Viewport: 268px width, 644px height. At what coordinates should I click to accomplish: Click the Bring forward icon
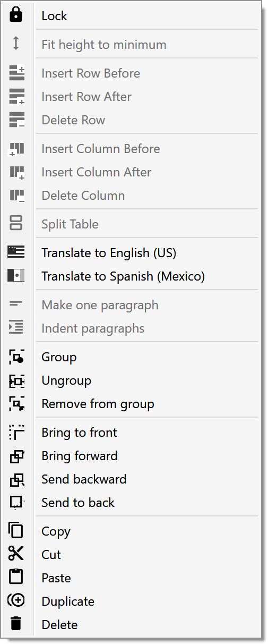pyautogui.click(x=16, y=456)
